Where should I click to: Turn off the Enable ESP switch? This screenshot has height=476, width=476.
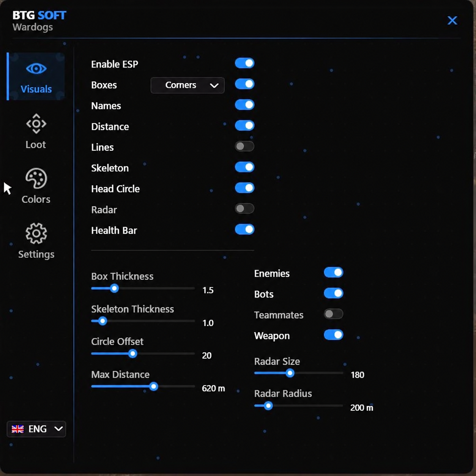click(244, 63)
